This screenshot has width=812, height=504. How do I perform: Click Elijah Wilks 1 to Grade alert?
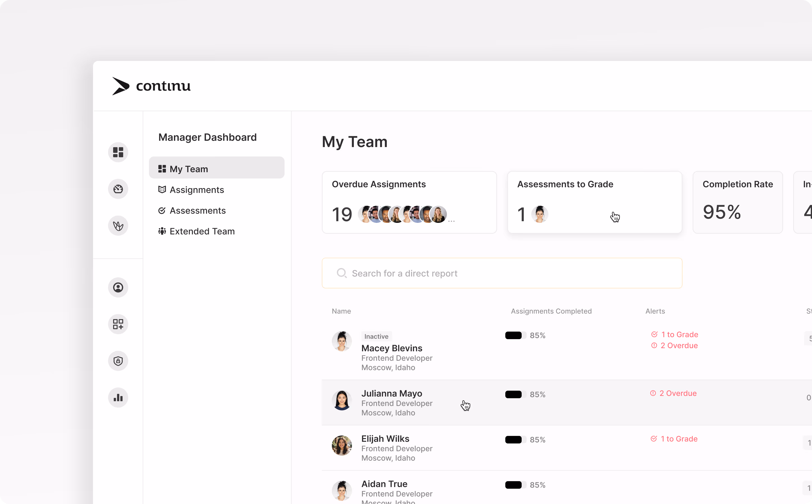point(674,439)
